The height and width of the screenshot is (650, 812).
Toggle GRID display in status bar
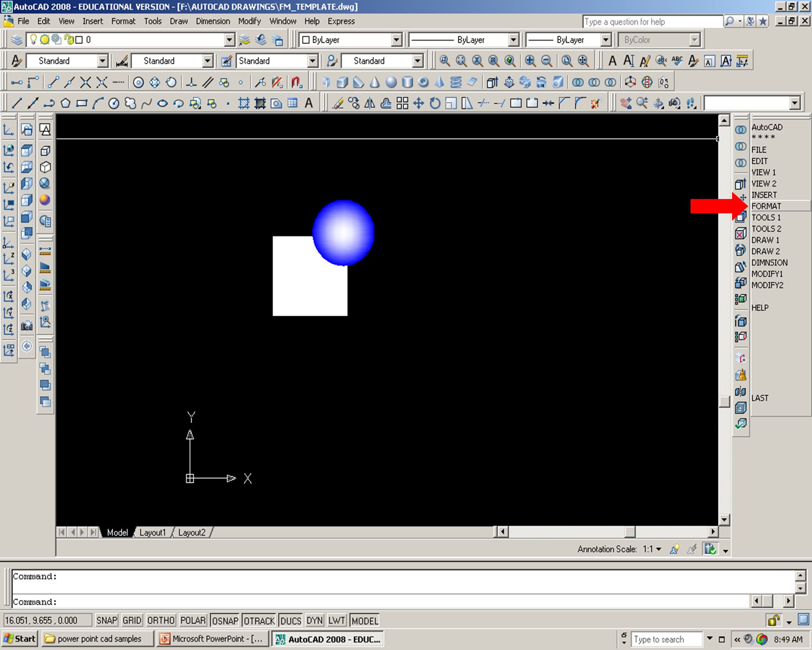click(x=132, y=620)
